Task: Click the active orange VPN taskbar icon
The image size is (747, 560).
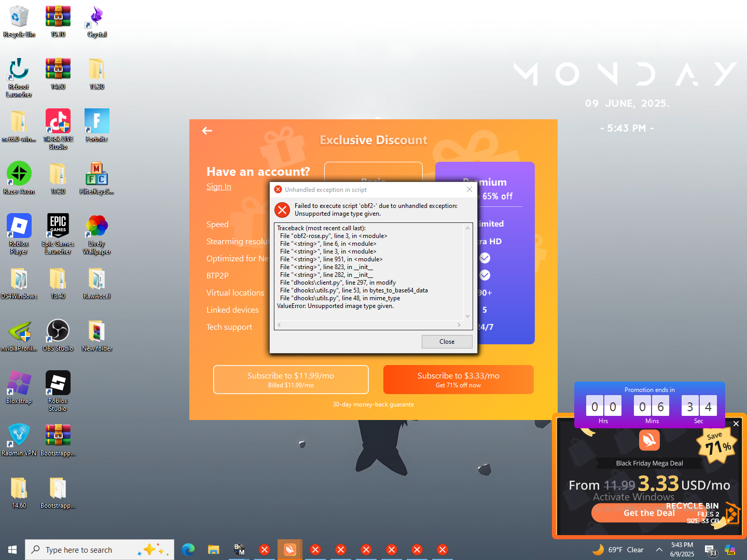Action: click(290, 549)
